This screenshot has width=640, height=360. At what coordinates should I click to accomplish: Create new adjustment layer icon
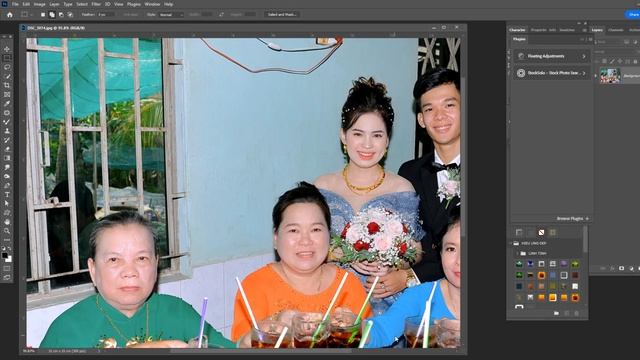pyautogui.click(x=631, y=268)
